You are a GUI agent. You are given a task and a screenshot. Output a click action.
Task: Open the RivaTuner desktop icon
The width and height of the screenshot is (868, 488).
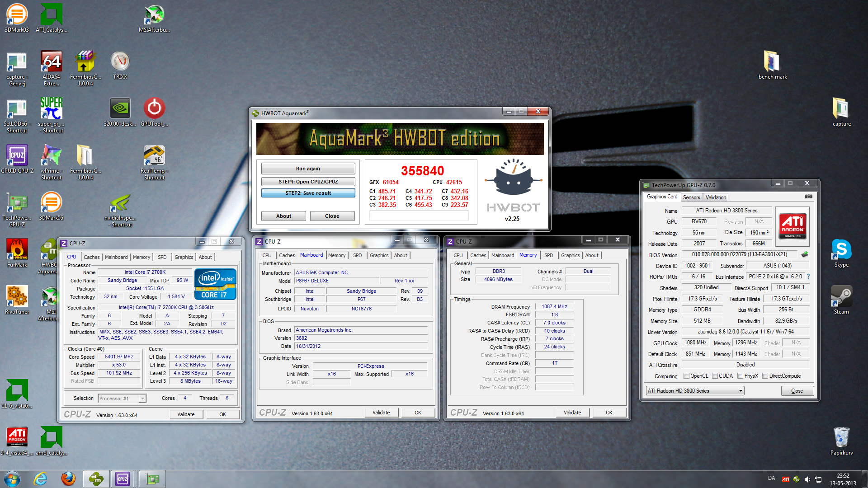click(x=17, y=300)
